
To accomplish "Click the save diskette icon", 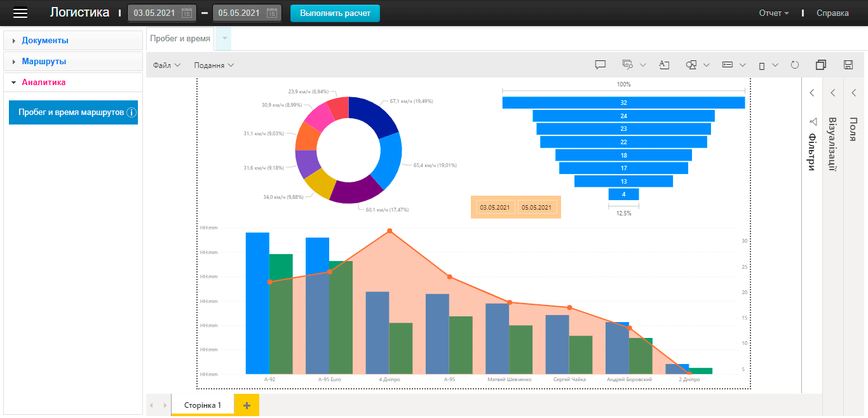I will 848,65.
